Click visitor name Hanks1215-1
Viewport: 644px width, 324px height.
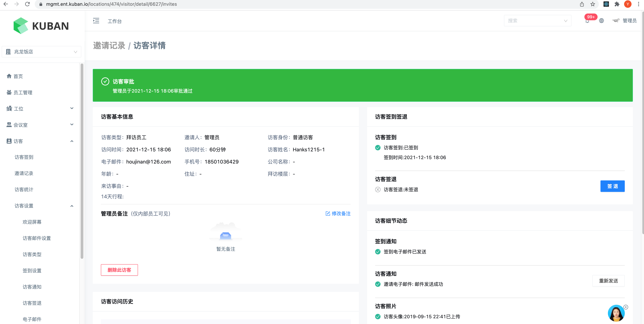pyautogui.click(x=309, y=149)
